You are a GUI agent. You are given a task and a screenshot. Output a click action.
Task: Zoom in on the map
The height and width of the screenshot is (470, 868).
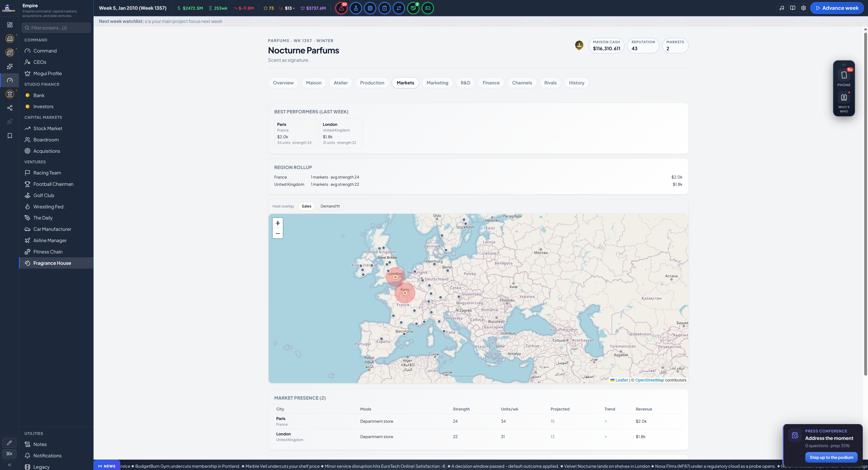pos(278,223)
